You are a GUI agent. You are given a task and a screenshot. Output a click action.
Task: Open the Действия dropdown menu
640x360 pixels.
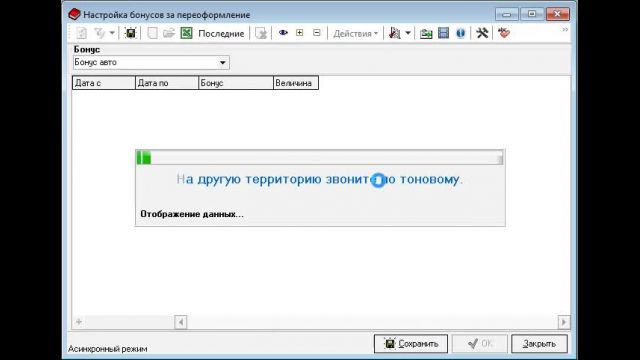356,33
